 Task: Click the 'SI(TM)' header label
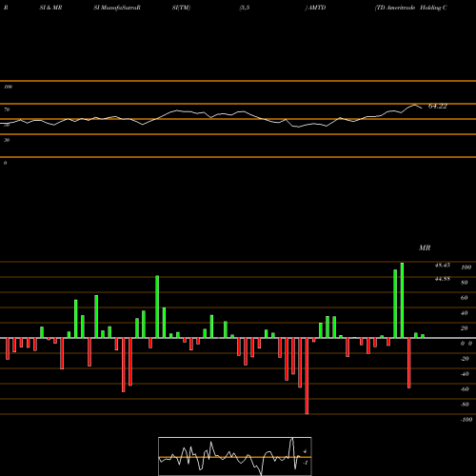pos(181,8)
